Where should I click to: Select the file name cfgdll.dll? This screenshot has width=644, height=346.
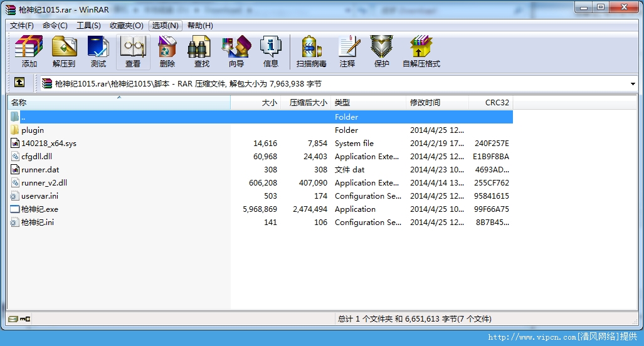(36, 156)
